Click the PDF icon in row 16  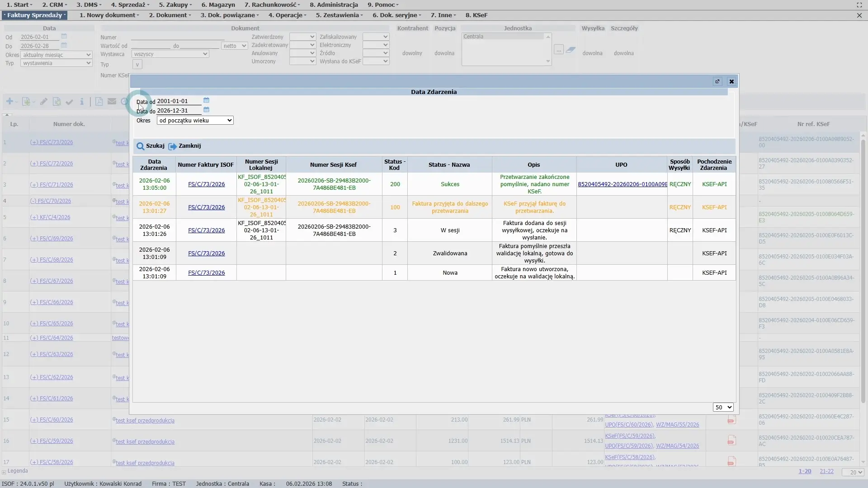(x=731, y=441)
